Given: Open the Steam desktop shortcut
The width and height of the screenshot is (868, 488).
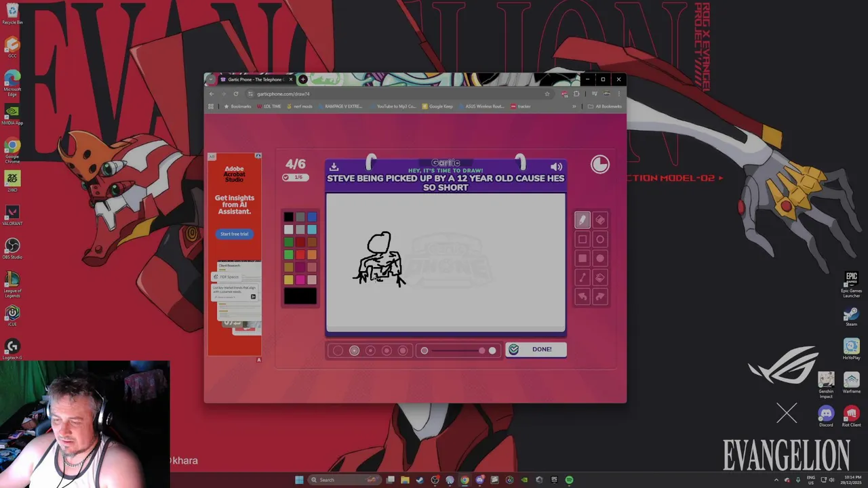Looking at the screenshot, I should 851,317.
